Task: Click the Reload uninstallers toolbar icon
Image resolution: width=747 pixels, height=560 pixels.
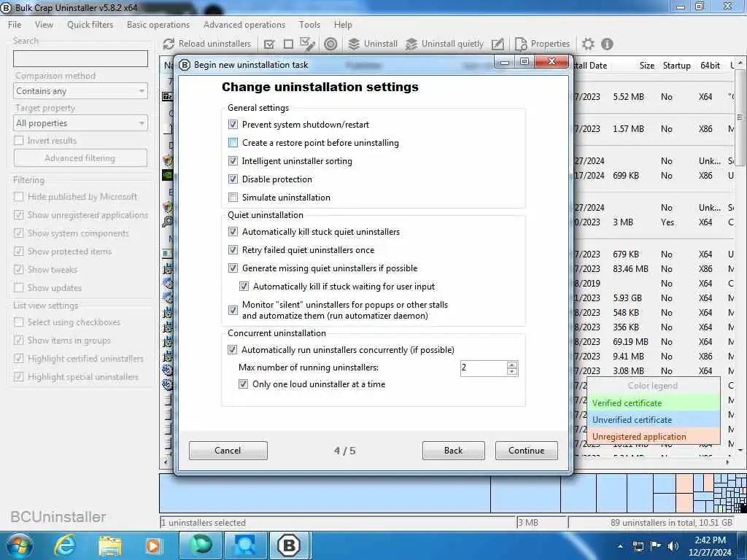Action: [x=169, y=44]
